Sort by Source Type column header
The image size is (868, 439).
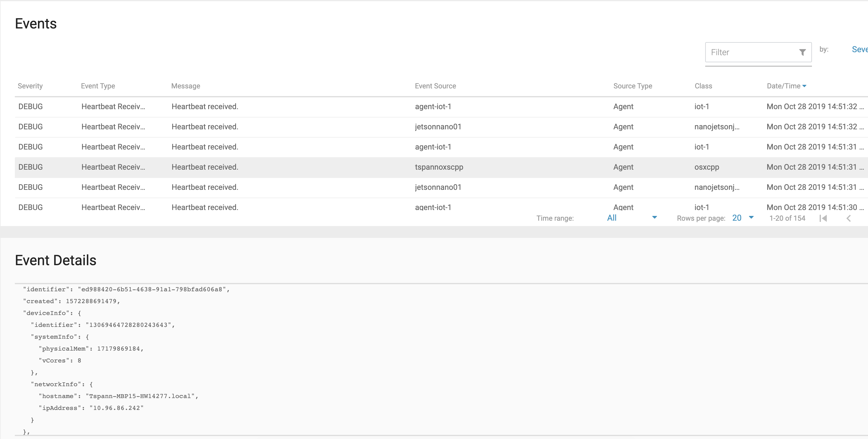click(x=633, y=86)
